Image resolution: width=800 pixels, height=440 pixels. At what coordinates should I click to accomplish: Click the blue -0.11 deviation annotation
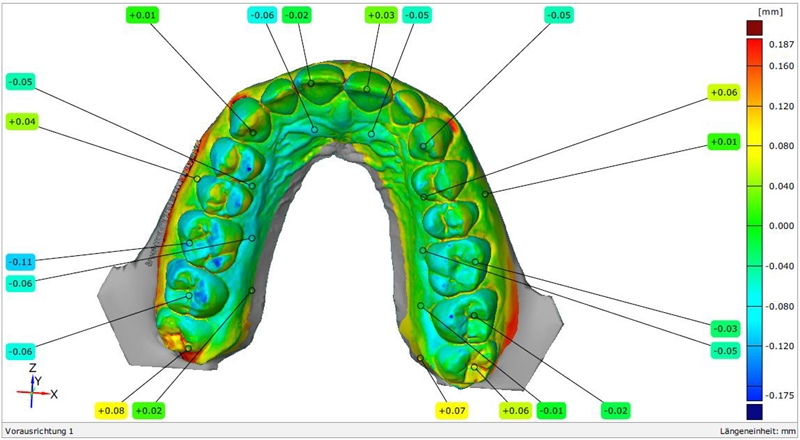[x=22, y=261]
